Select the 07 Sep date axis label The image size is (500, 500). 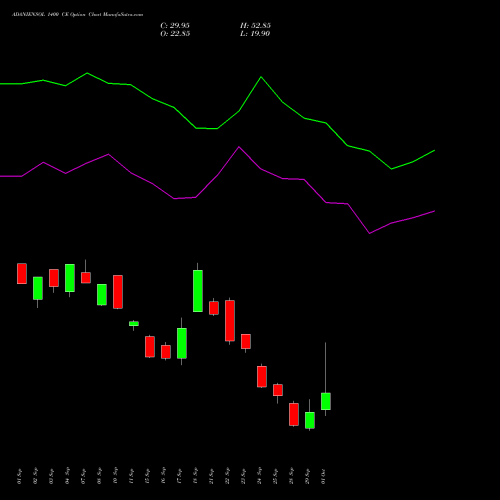pos(84,476)
